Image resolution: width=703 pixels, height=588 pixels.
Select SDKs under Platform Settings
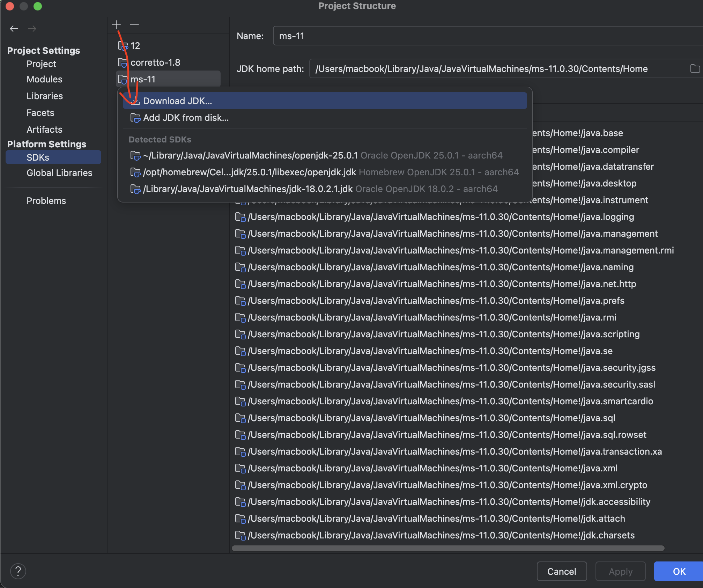53,157
